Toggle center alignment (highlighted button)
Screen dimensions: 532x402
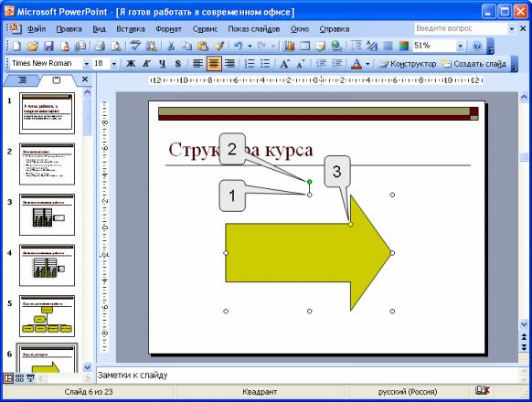[x=214, y=64]
